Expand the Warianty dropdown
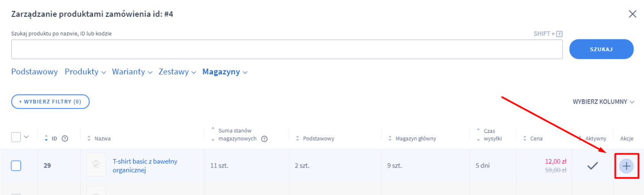This screenshot has height=195, width=644. 132,72
